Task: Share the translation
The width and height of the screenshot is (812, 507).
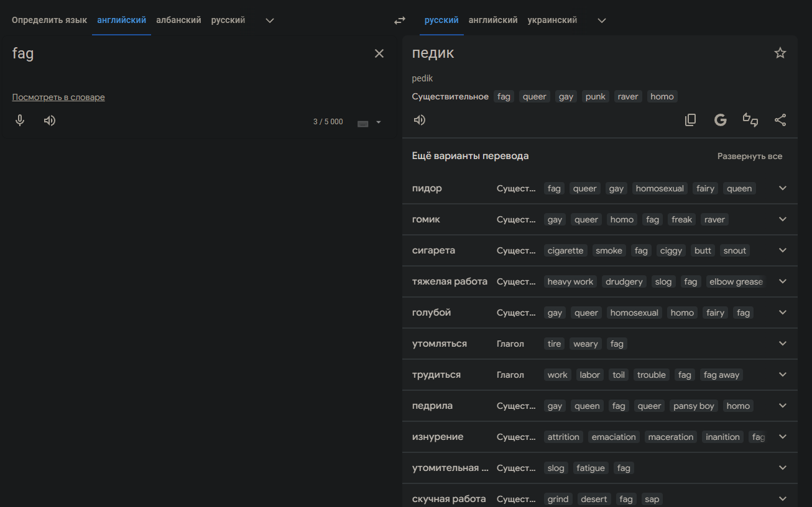Action: [x=780, y=120]
